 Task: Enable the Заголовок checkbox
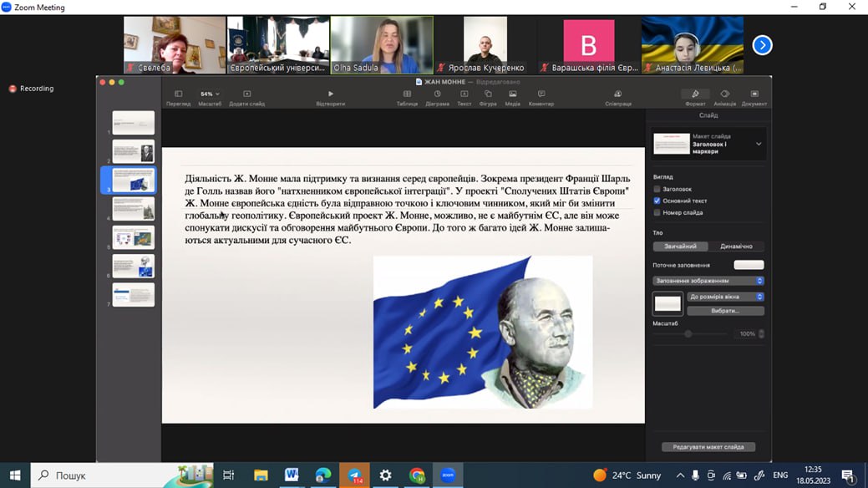(x=657, y=190)
